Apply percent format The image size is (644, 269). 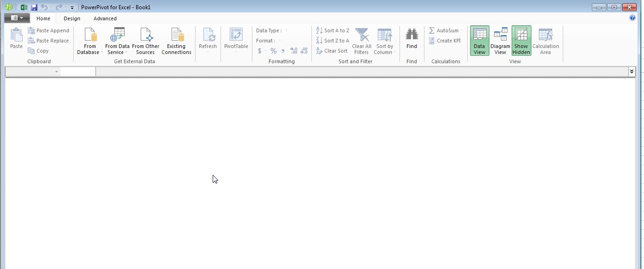point(274,51)
